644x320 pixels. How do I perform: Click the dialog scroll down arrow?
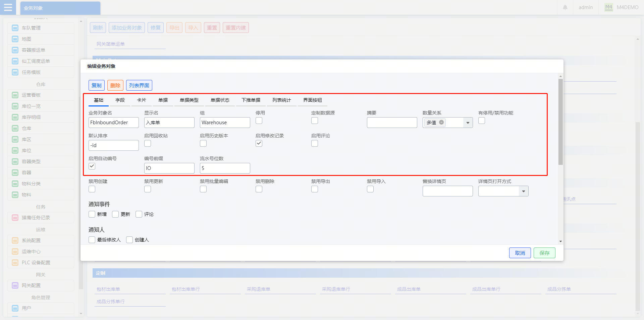[x=560, y=241]
